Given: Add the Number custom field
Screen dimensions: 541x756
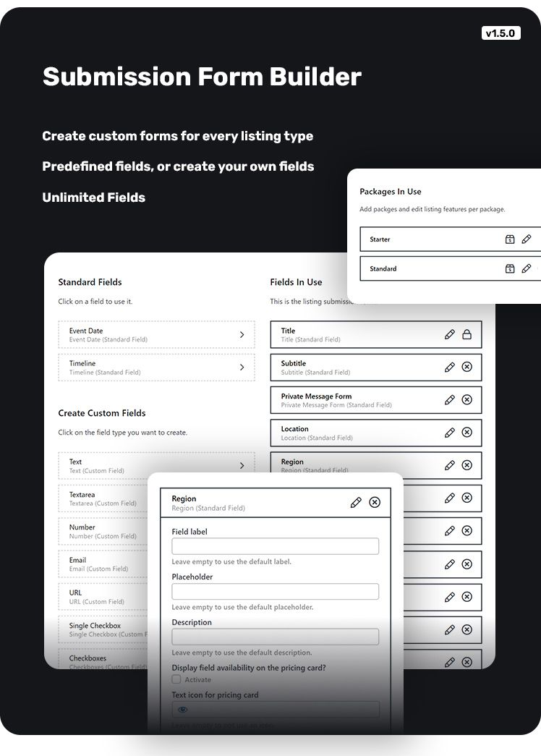Looking at the screenshot, I should click(x=103, y=531).
